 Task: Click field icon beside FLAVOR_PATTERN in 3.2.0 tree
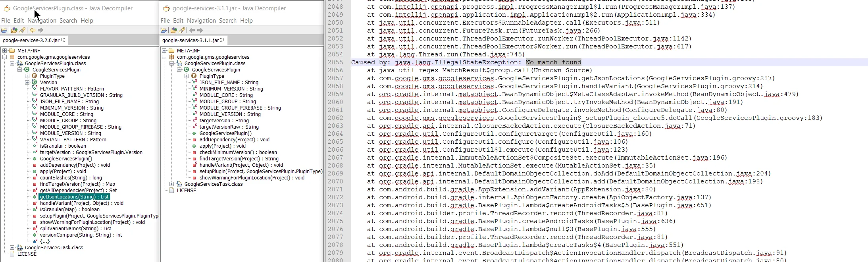(35, 89)
